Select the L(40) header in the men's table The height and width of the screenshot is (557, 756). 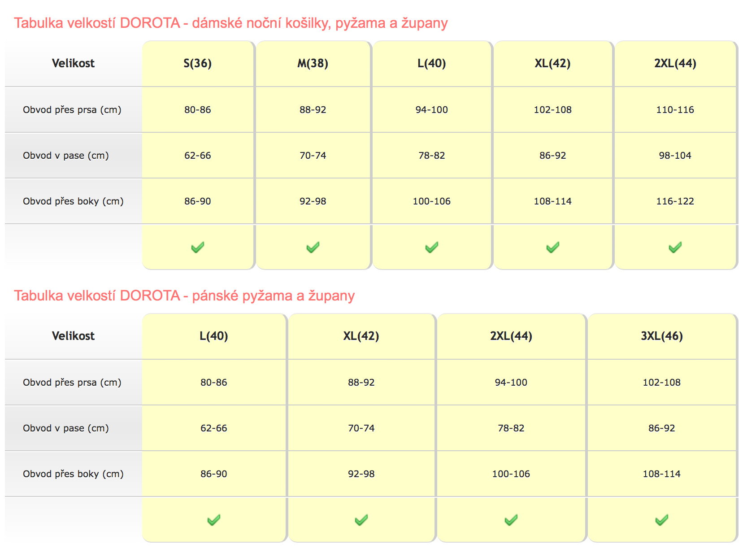(x=214, y=336)
